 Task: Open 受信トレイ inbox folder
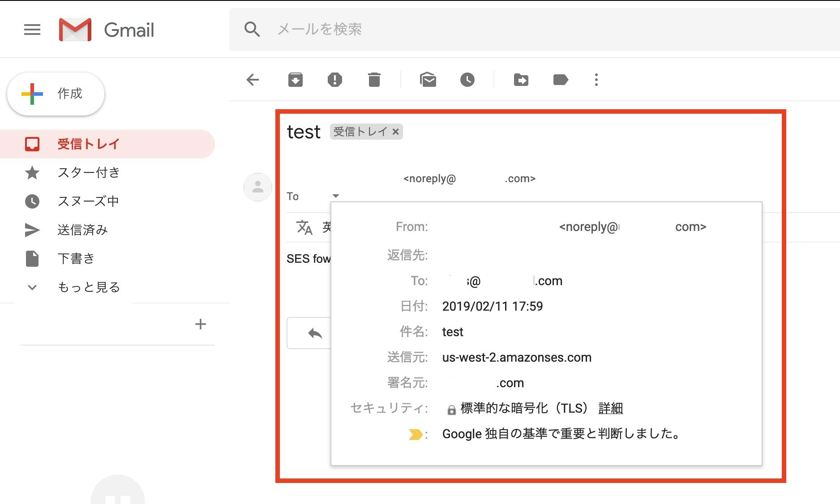click(x=107, y=144)
